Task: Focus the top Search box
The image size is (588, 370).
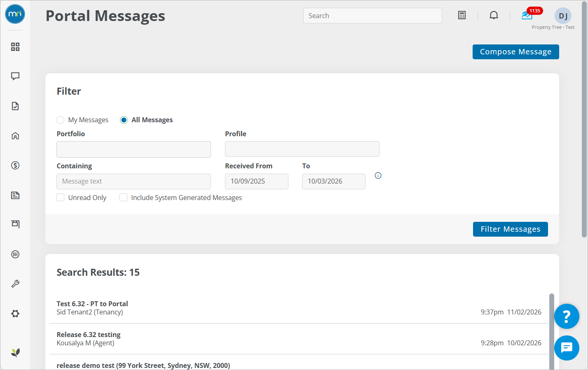Action: pos(372,16)
